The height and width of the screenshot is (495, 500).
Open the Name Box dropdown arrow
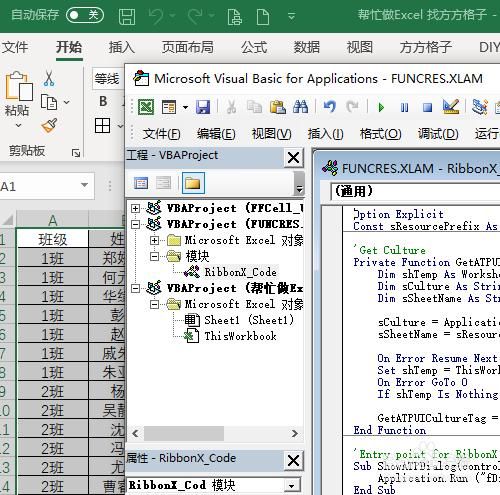84,185
